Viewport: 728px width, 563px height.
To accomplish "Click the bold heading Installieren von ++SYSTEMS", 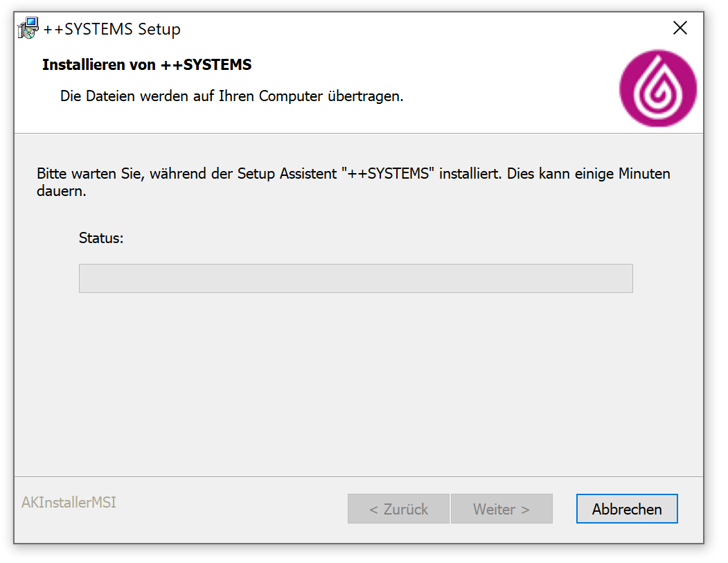I will pyautogui.click(x=147, y=65).
